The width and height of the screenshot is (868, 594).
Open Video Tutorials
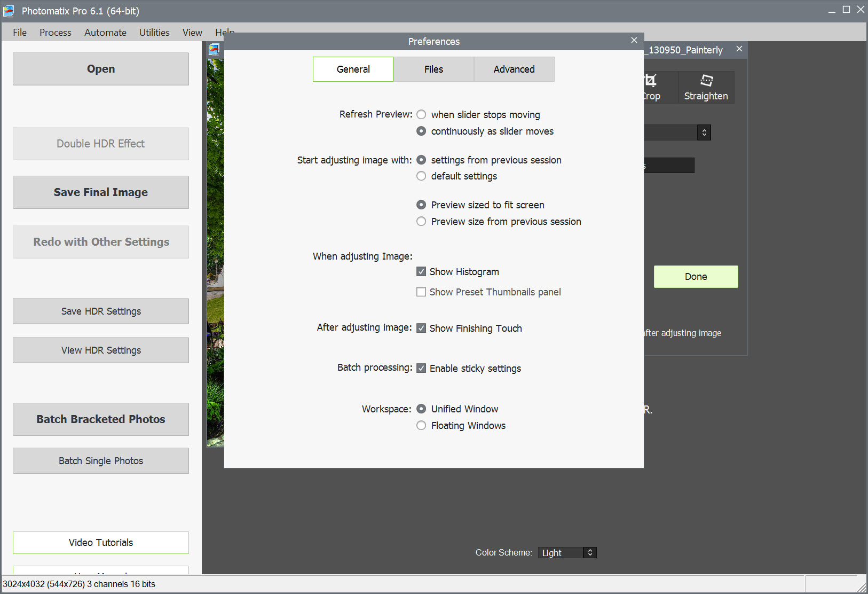click(101, 543)
